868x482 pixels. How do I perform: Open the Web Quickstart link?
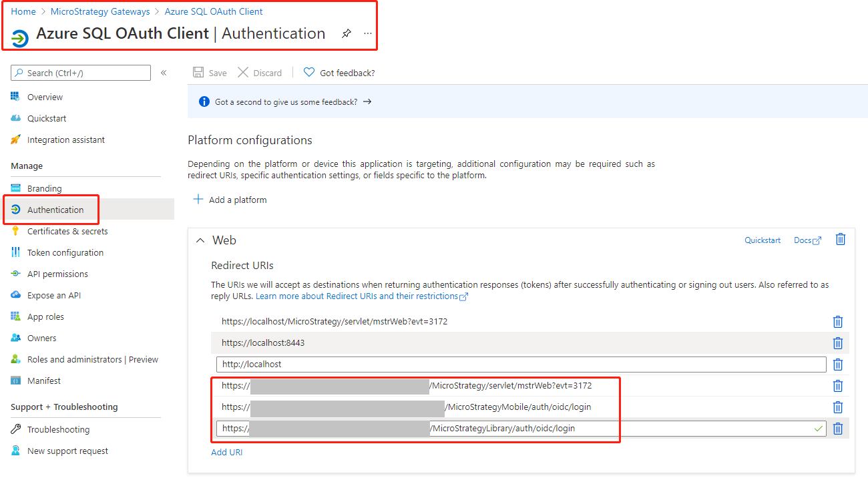(763, 240)
